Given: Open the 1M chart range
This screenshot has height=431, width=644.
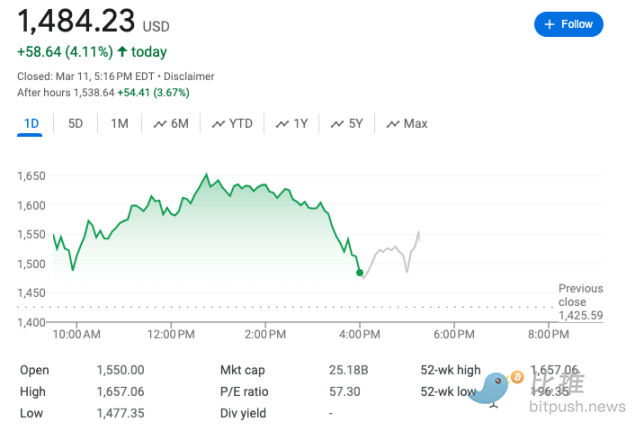Looking at the screenshot, I should [120, 124].
